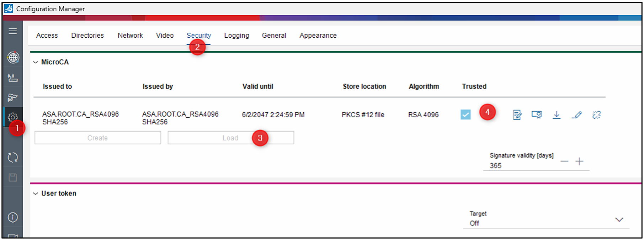Click the Signature validity days field

tap(519, 166)
